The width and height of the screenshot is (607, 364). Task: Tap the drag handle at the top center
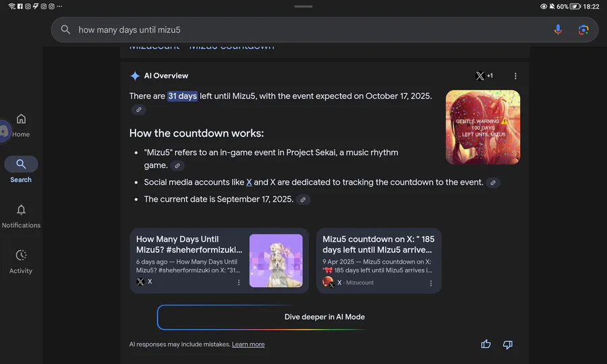303,6
